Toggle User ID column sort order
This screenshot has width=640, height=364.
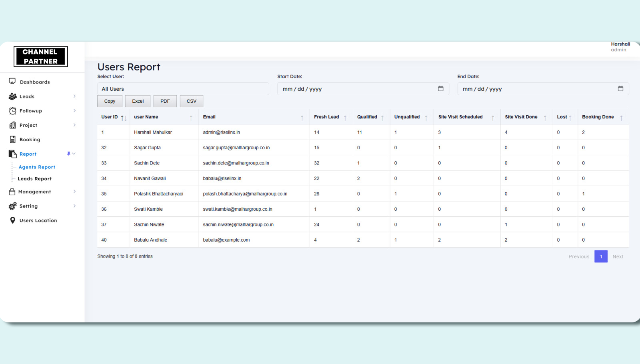coord(124,118)
